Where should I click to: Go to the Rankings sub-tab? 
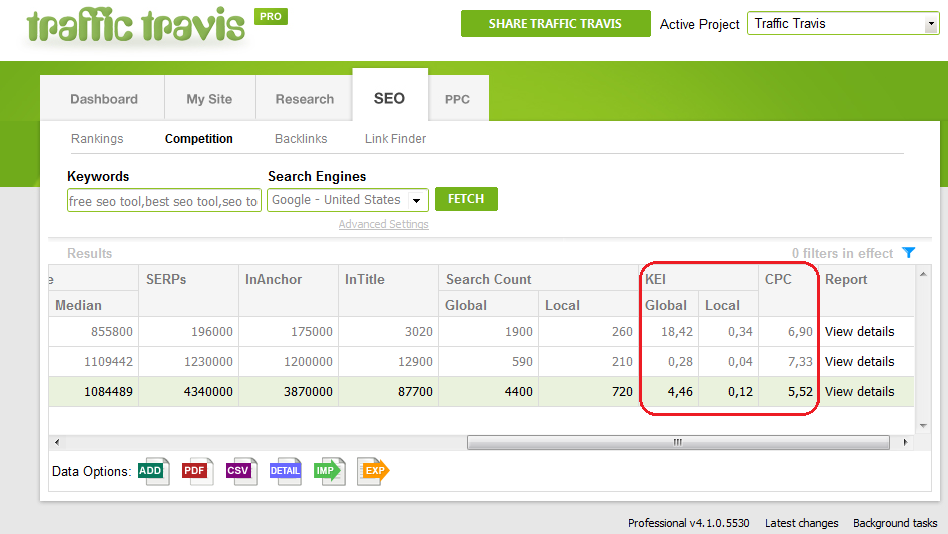[97, 138]
